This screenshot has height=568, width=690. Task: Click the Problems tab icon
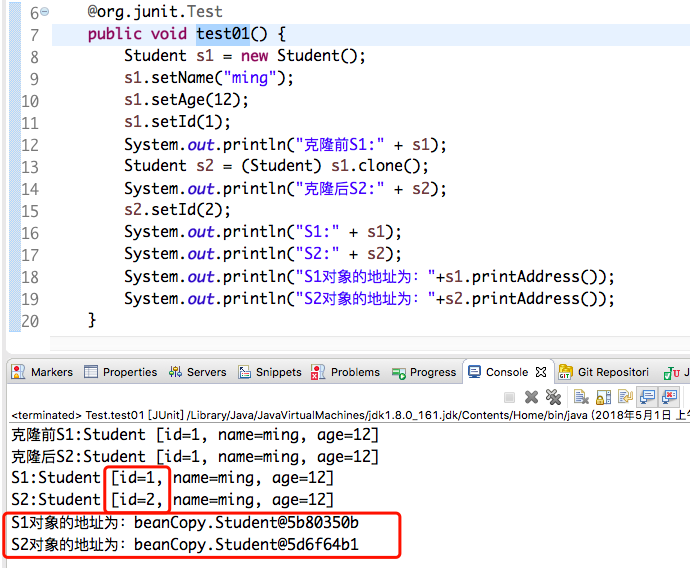(319, 372)
